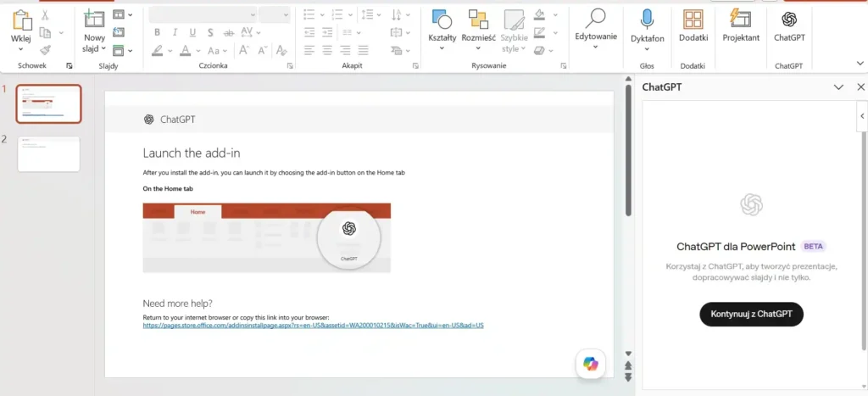Justify the text alignment

point(363,50)
